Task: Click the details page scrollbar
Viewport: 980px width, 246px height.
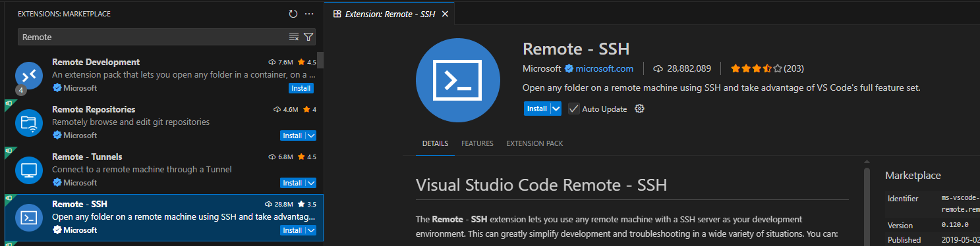Action: click(x=866, y=207)
